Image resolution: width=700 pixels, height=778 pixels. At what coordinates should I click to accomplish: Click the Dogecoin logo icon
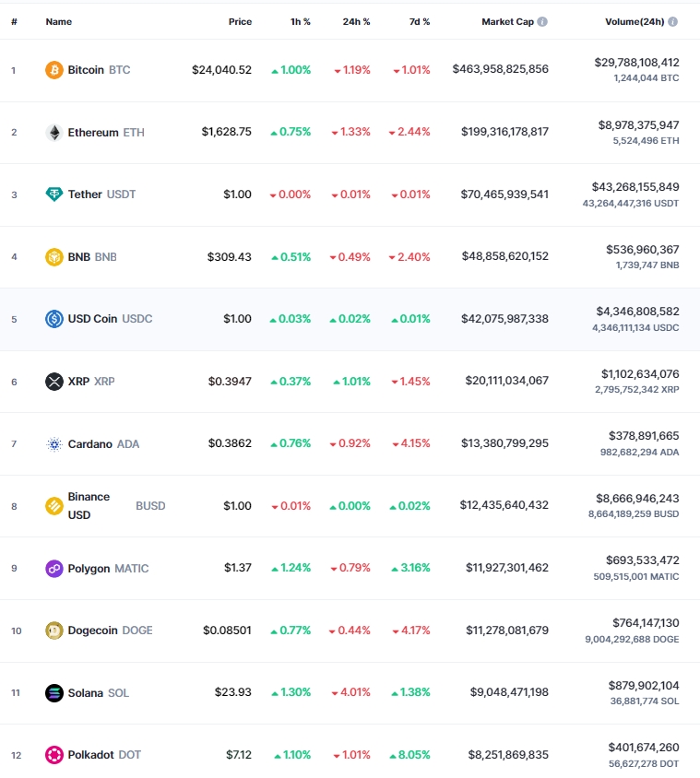(54, 631)
